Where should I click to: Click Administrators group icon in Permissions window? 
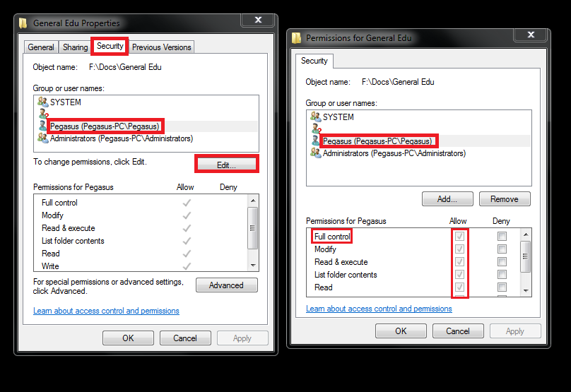316,153
